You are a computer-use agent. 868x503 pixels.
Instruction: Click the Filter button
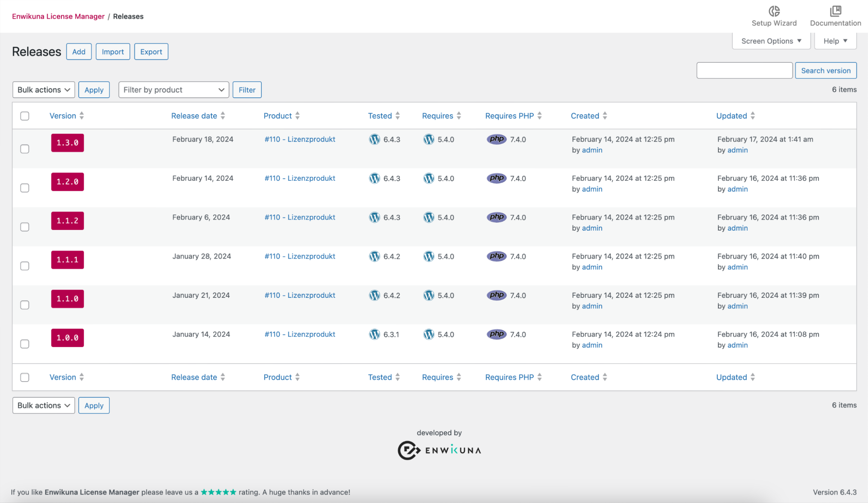[x=247, y=90]
